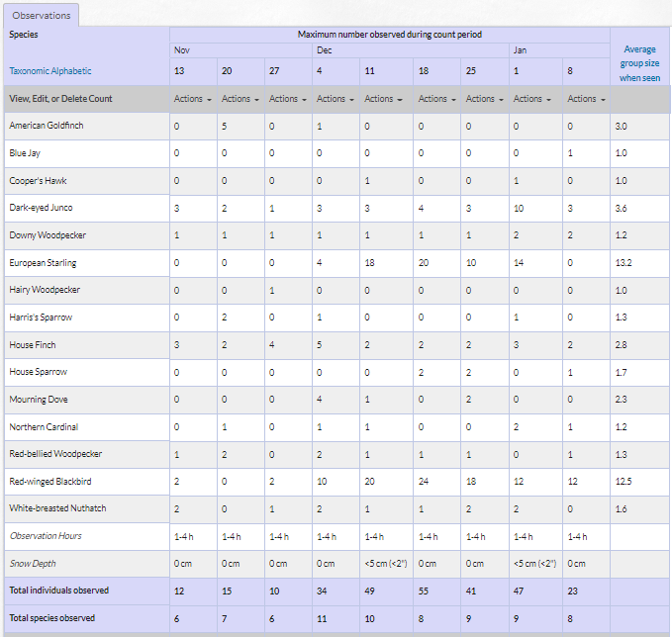The height and width of the screenshot is (637, 672).
Task: Open Actions dropdown for Dec 18 count
Action: (x=437, y=99)
